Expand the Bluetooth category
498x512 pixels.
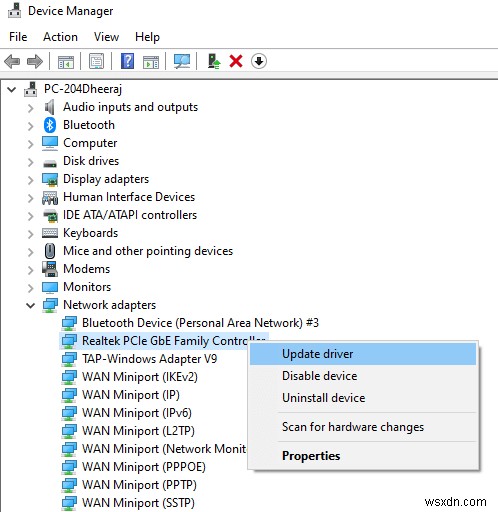(31, 126)
